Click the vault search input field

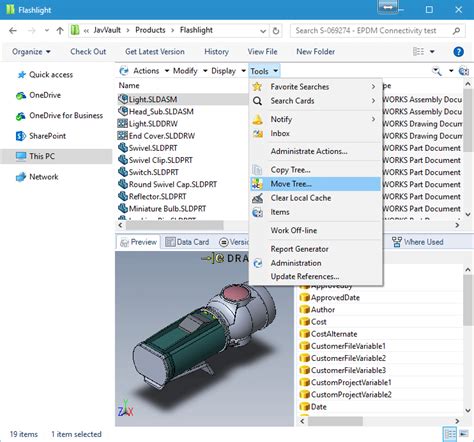[x=371, y=31]
